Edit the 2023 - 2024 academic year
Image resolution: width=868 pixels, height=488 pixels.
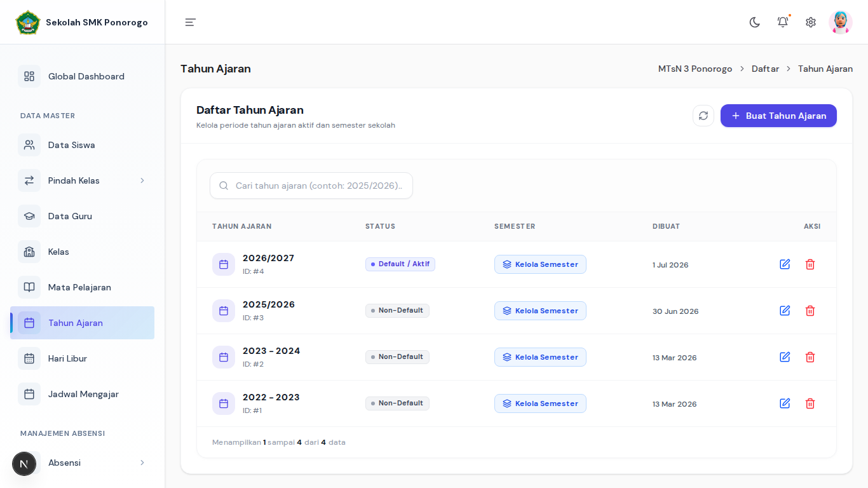point(785,357)
